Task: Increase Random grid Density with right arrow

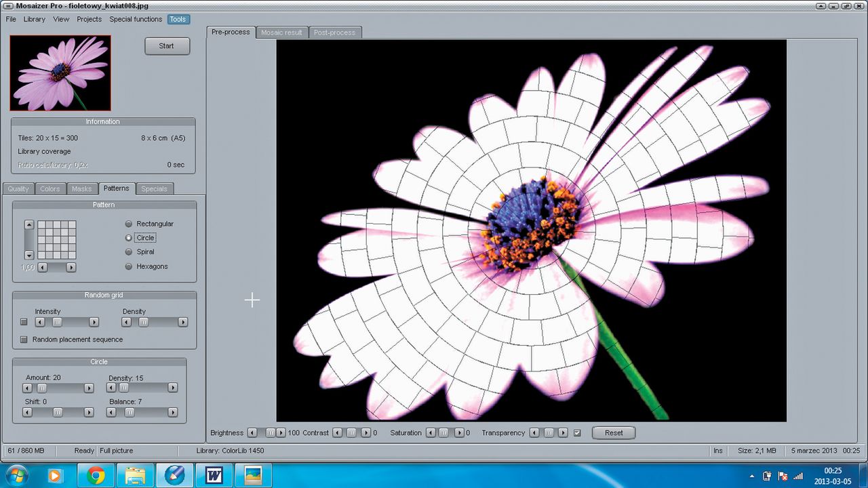Action: coord(182,322)
